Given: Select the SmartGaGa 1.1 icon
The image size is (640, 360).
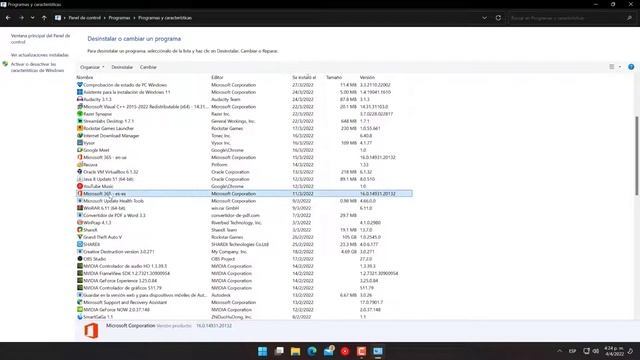Looking at the screenshot, I should point(80,317).
